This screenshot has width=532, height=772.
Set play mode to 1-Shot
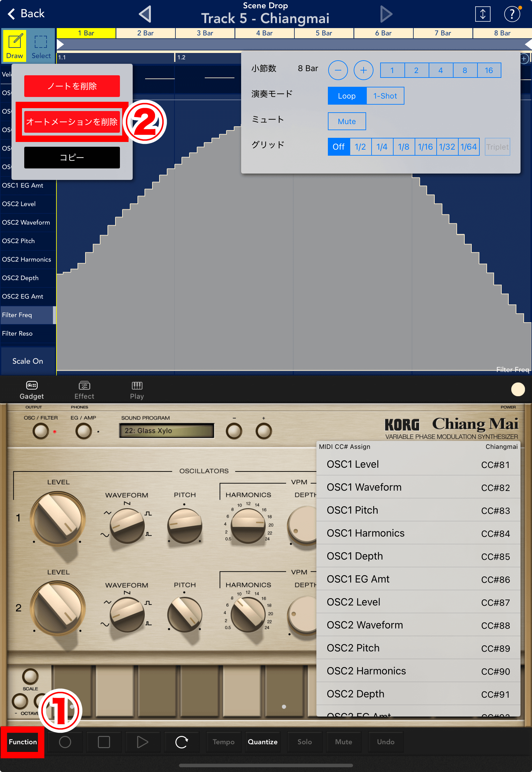[x=385, y=96]
